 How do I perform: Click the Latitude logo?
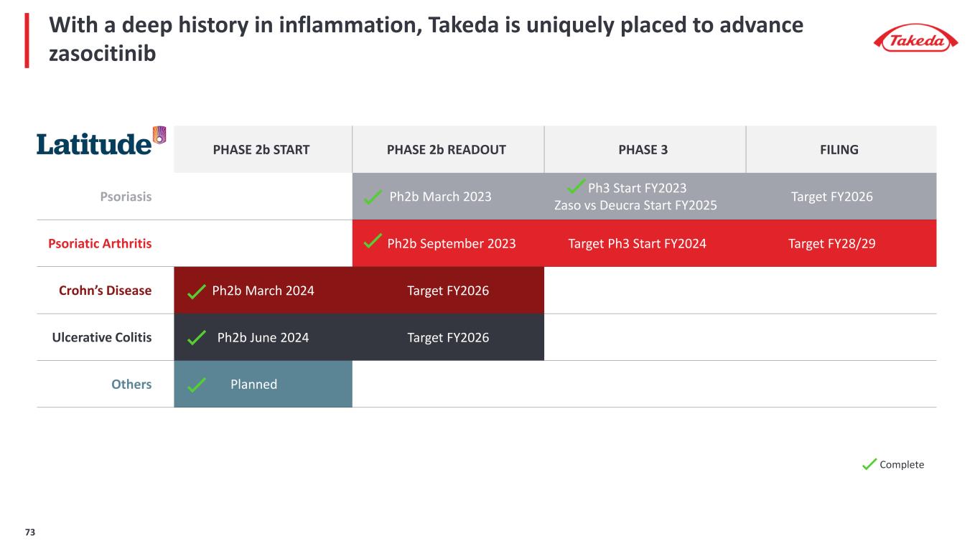coord(101,142)
